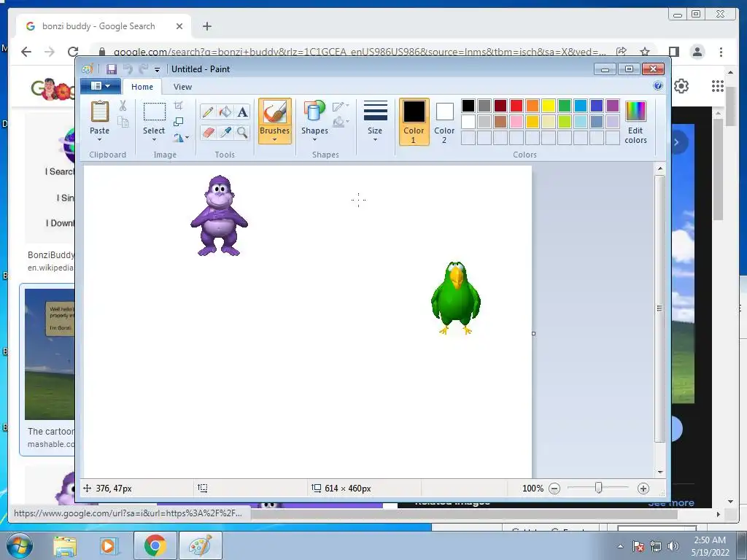Pick the yellow color swatch
The image size is (747, 560).
pos(549,106)
